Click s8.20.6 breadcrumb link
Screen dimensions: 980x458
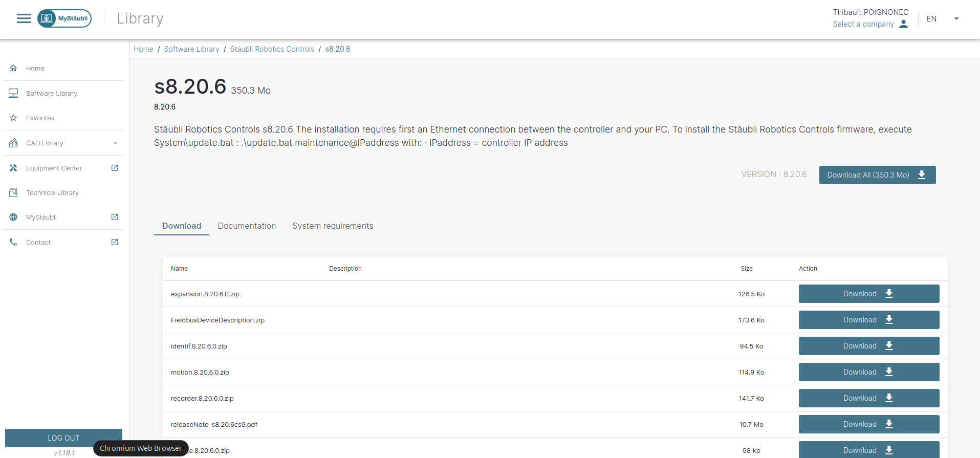(x=338, y=49)
